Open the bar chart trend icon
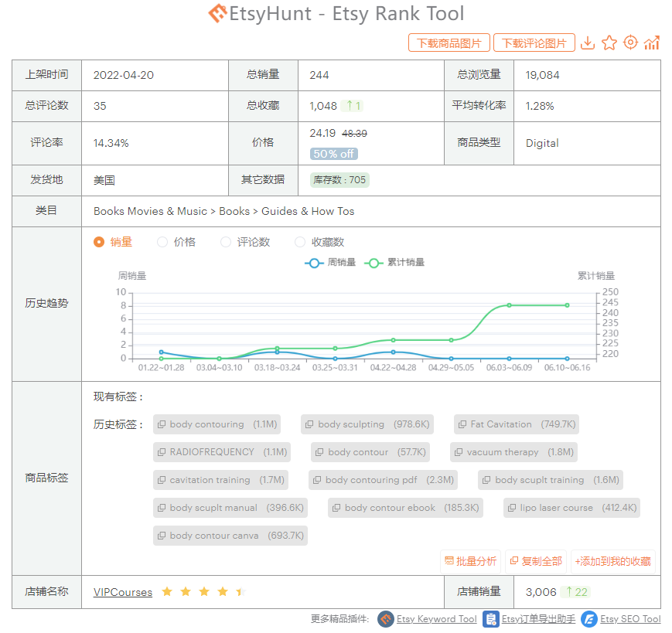The image size is (672, 633). [x=652, y=43]
